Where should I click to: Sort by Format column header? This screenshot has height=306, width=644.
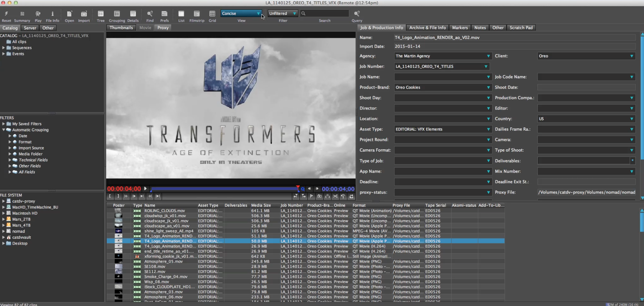(x=359, y=206)
